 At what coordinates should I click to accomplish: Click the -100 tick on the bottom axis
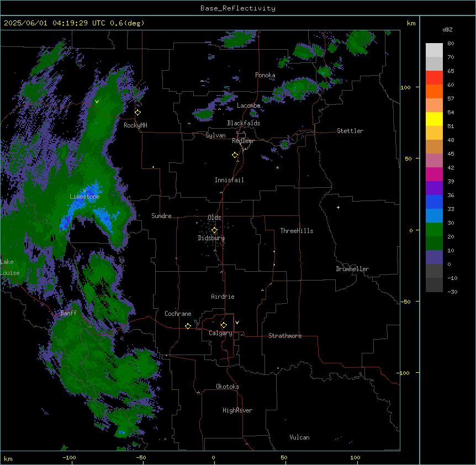click(69, 457)
